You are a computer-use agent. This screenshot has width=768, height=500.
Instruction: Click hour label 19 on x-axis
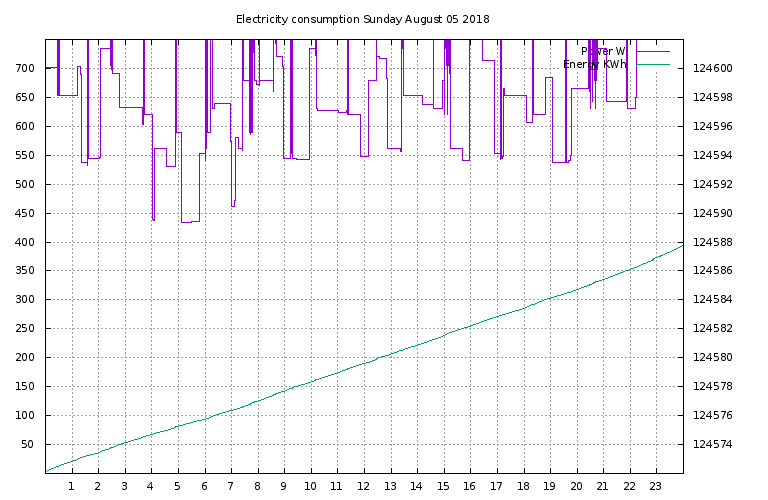pos(550,486)
